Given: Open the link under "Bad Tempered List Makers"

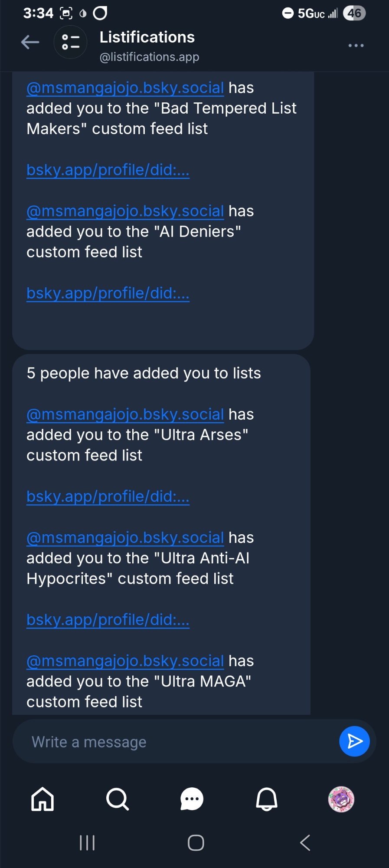Looking at the screenshot, I should pos(108,170).
